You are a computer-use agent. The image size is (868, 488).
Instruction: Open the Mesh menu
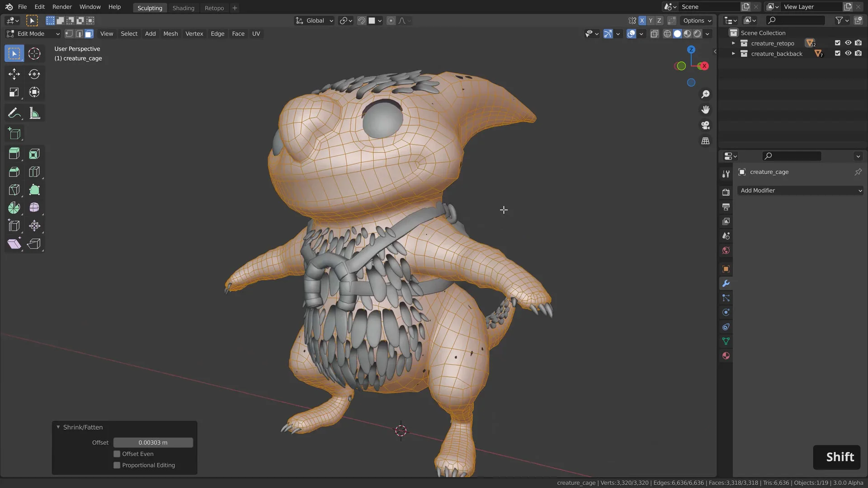click(x=170, y=33)
